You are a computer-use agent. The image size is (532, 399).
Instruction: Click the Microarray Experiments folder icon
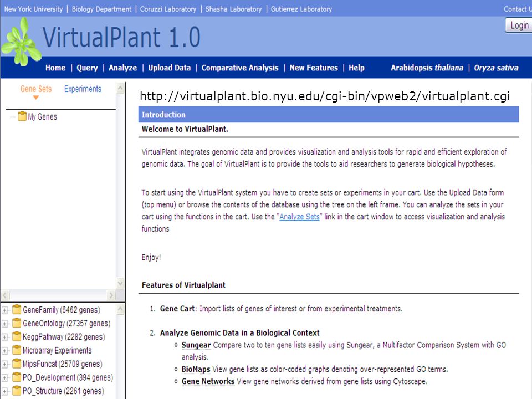tap(17, 350)
